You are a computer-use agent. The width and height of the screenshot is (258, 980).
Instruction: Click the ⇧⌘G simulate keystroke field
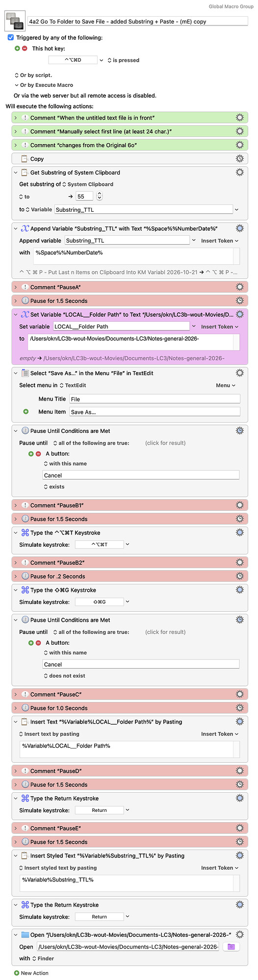coord(99,602)
